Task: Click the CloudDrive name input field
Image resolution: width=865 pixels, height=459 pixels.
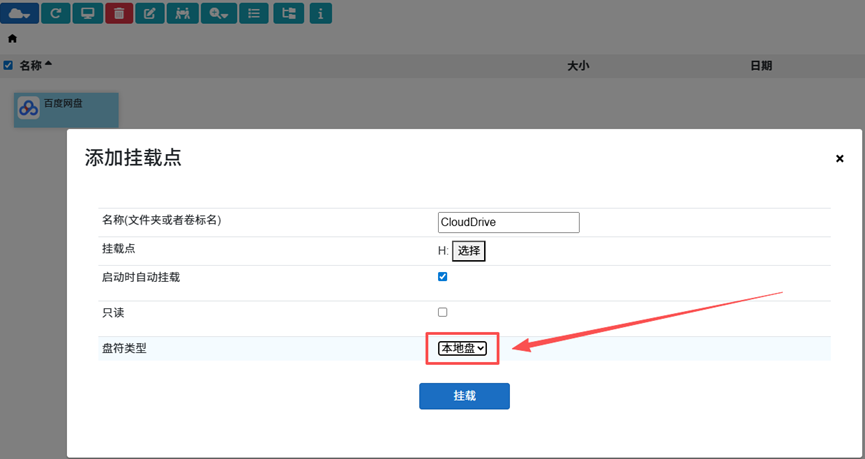Action: click(509, 222)
